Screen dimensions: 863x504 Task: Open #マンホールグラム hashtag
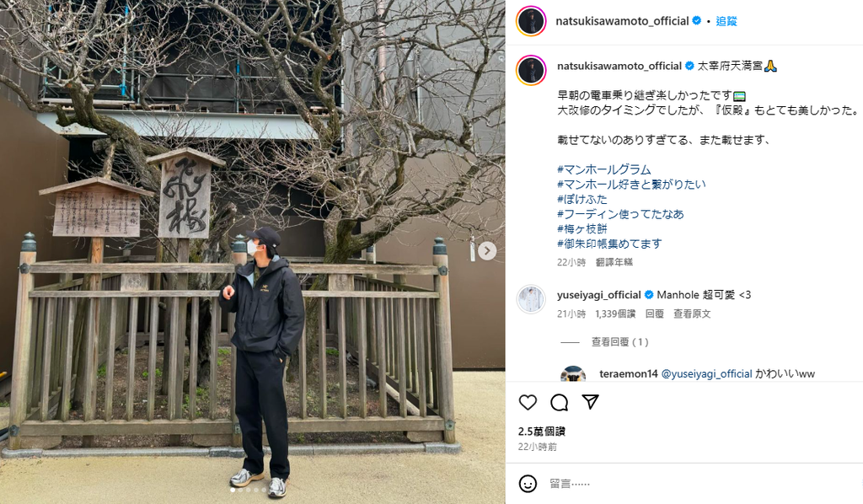(603, 169)
